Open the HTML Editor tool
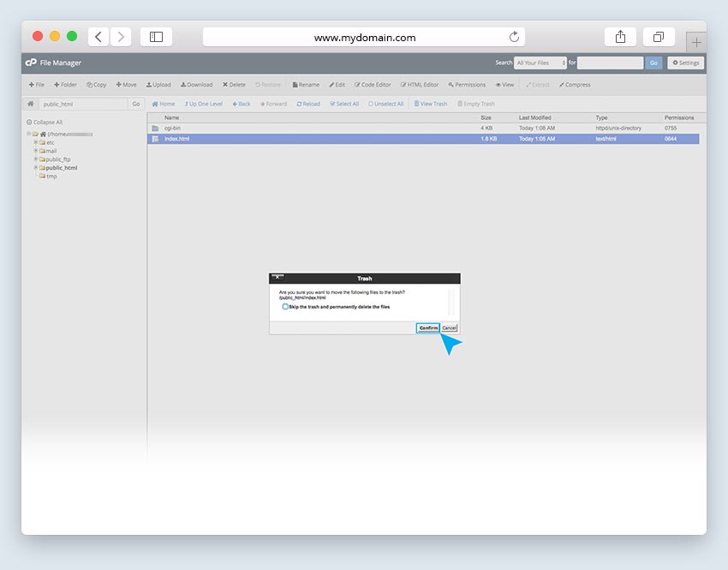This screenshot has width=728, height=570. [420, 85]
